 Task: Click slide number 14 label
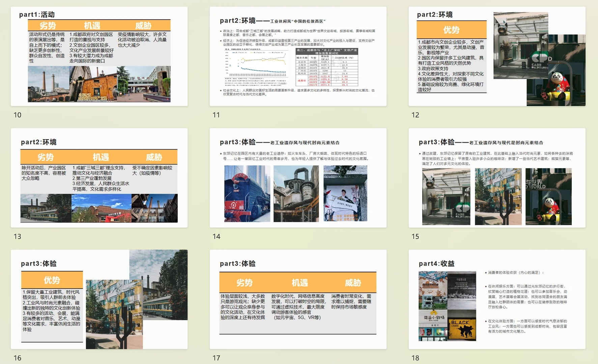pos(217,237)
